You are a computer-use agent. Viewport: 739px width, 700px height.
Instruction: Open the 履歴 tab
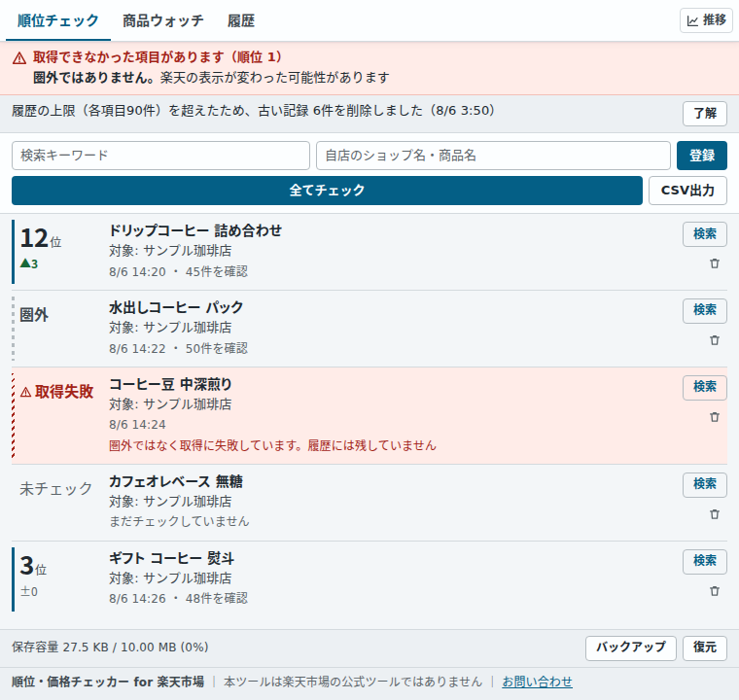[241, 20]
